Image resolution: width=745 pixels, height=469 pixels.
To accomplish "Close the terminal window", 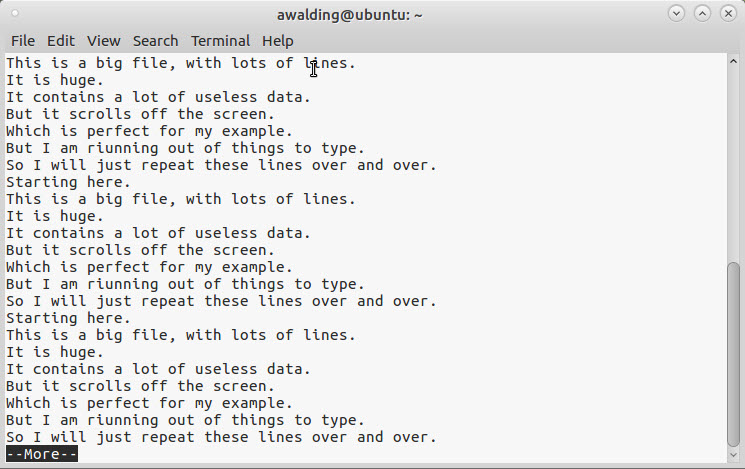I will point(727,14).
